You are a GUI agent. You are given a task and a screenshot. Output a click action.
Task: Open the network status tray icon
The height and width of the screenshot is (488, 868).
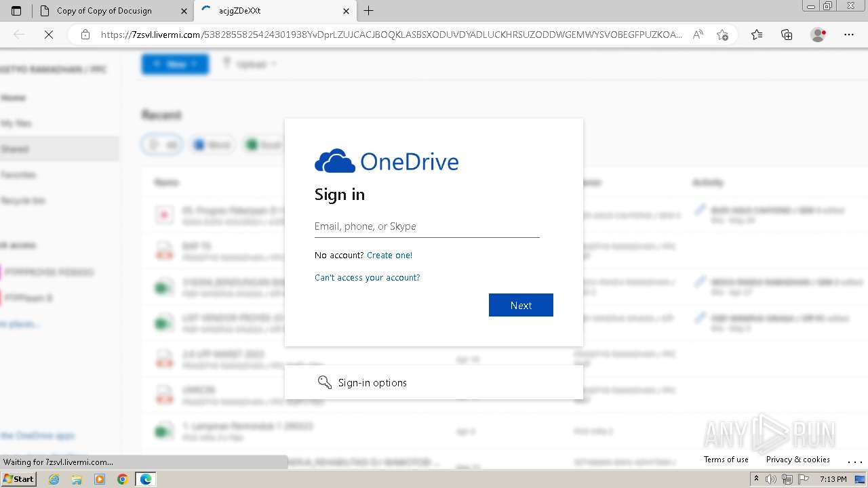(x=787, y=480)
